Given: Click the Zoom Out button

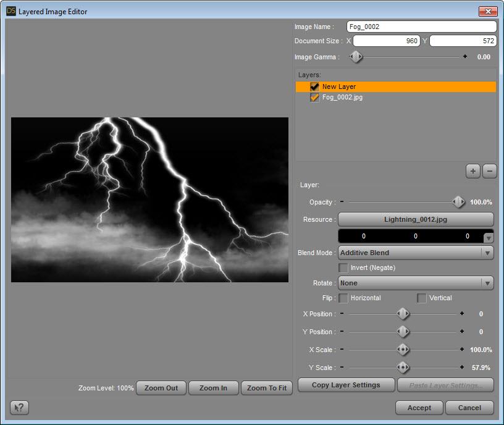Looking at the screenshot, I should point(161,388).
